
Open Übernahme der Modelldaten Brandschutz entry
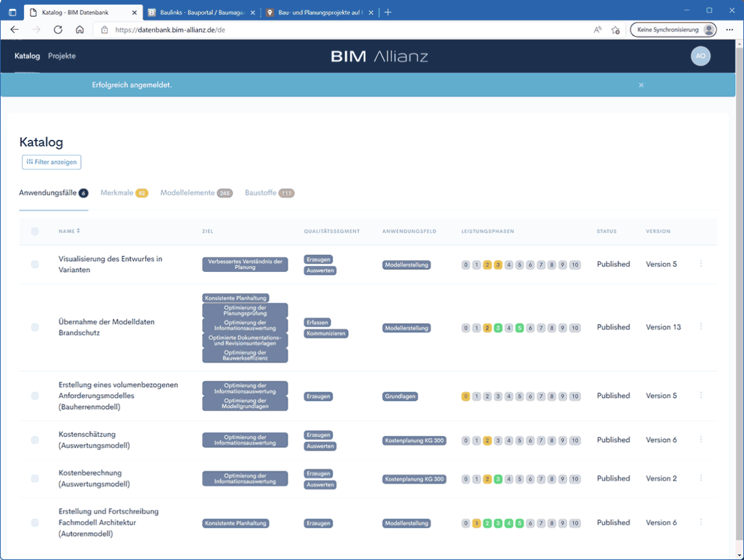(106, 327)
